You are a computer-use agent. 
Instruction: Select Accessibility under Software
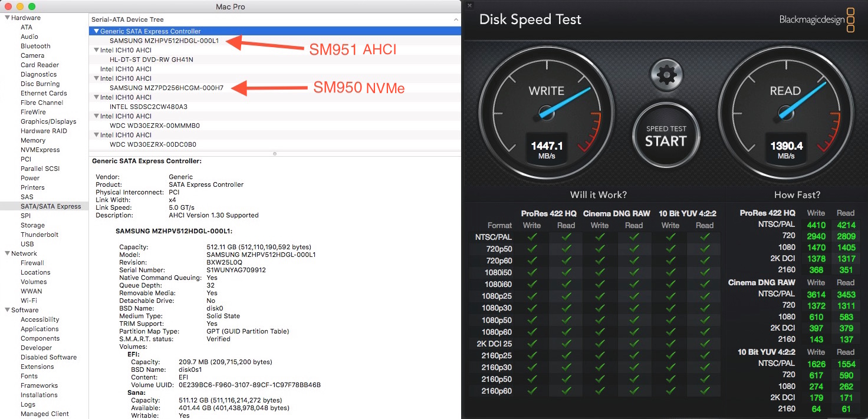40,319
